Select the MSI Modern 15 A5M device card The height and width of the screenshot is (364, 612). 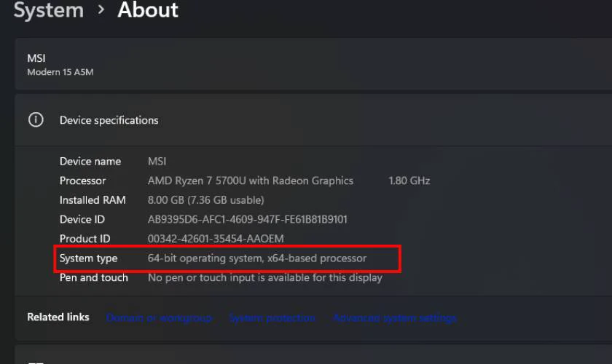313,64
